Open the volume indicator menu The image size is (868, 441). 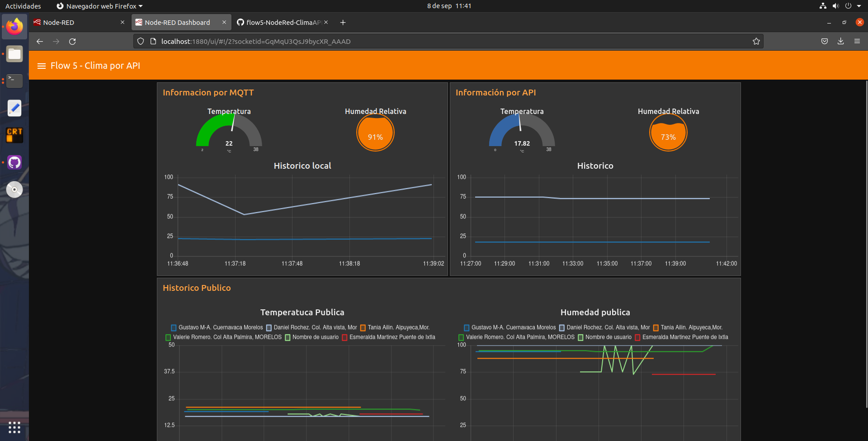(835, 6)
